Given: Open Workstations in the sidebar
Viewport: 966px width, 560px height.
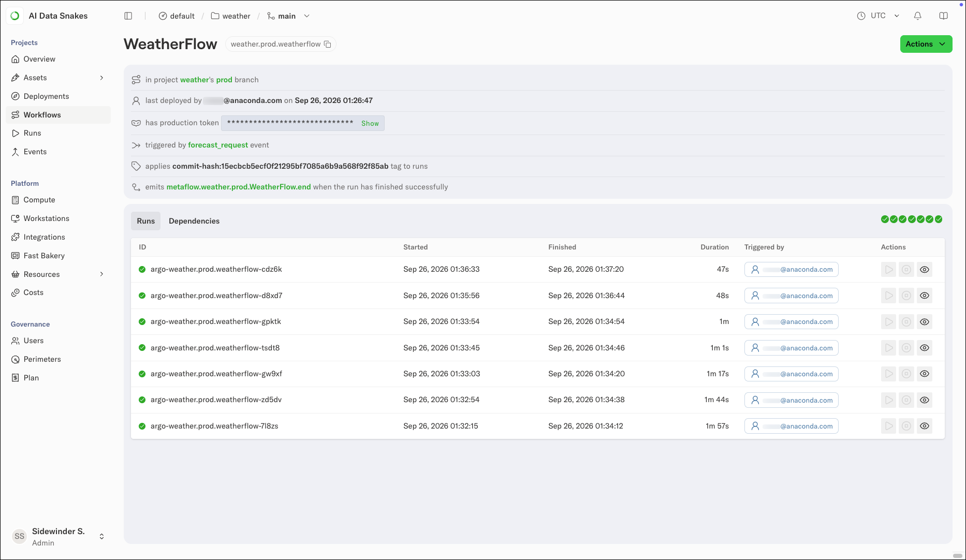Looking at the screenshot, I should coord(58,218).
